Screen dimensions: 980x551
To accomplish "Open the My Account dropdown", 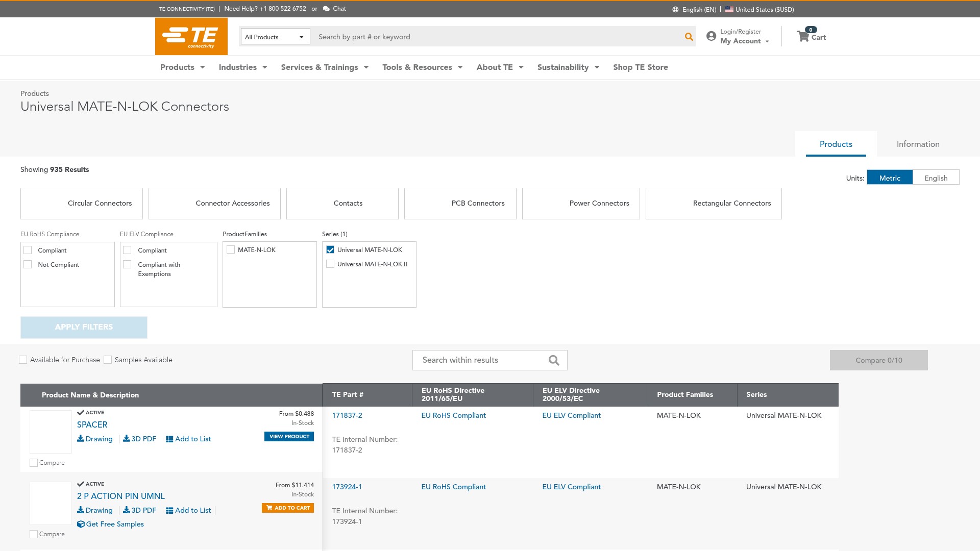I will (x=745, y=41).
